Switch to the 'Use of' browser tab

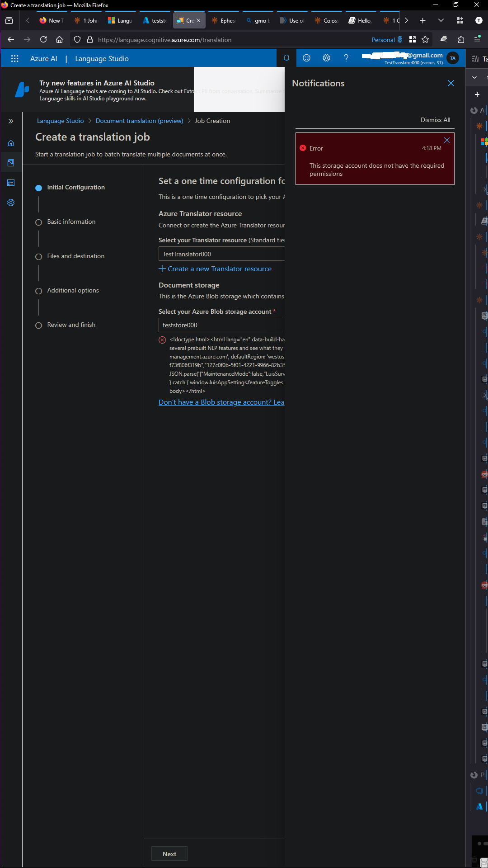coord(292,20)
